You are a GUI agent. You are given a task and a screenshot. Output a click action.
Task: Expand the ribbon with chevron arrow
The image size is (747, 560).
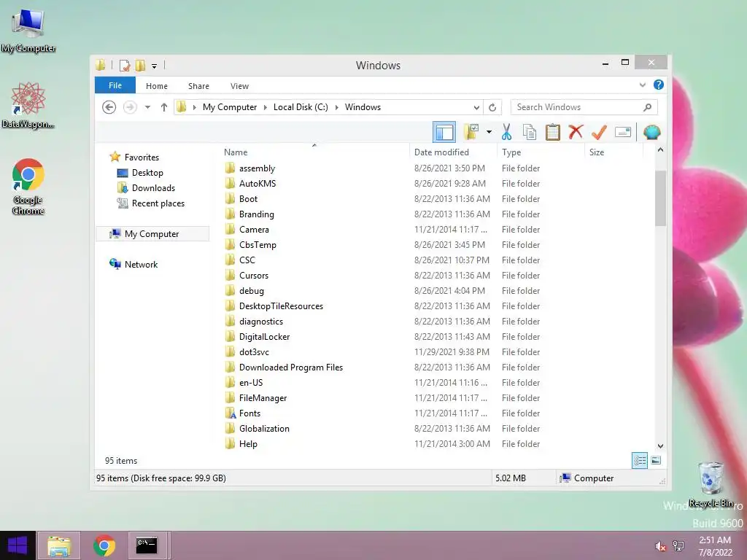(x=642, y=85)
